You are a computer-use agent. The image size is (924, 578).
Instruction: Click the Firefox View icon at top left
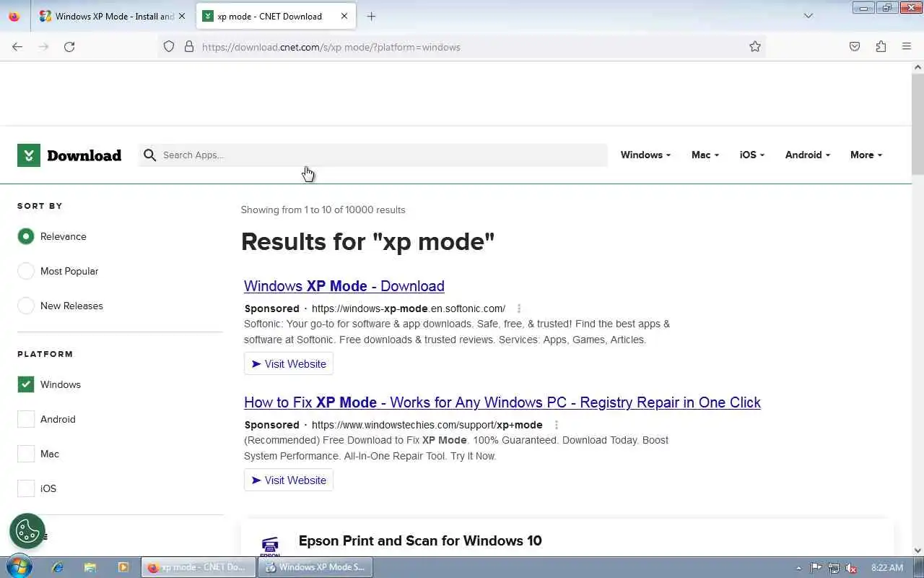[x=14, y=16]
